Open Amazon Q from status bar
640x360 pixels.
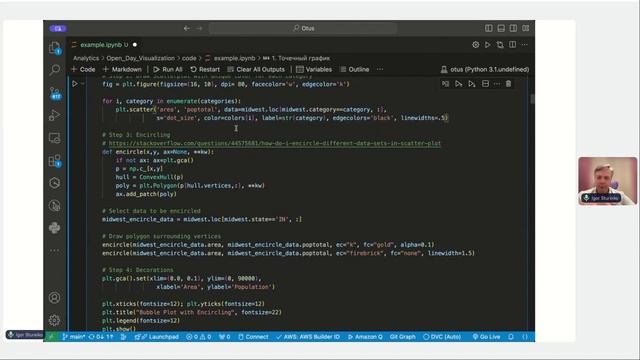point(365,337)
